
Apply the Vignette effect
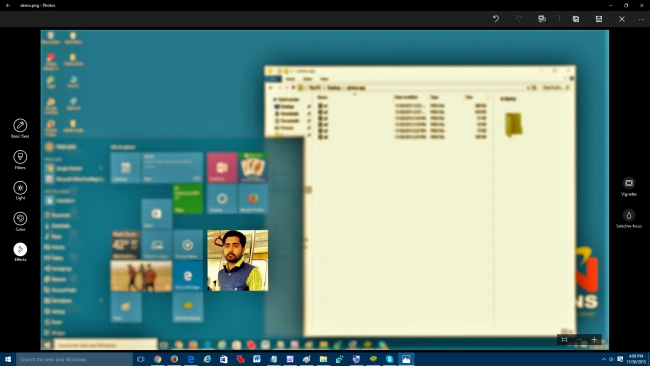click(x=628, y=187)
